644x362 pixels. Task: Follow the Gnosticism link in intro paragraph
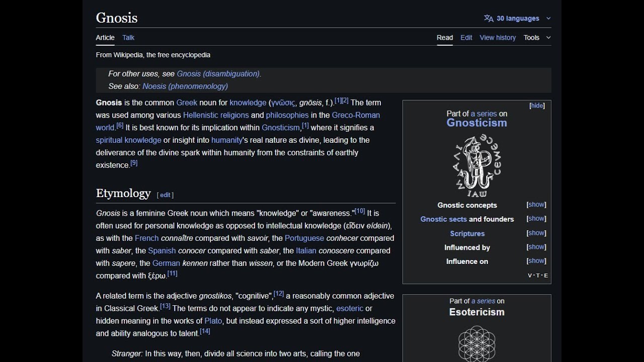point(281,128)
